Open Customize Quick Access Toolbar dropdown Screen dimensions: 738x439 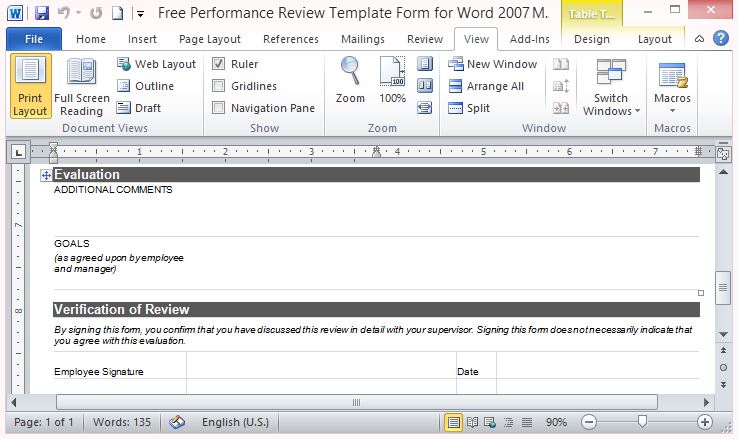point(140,15)
